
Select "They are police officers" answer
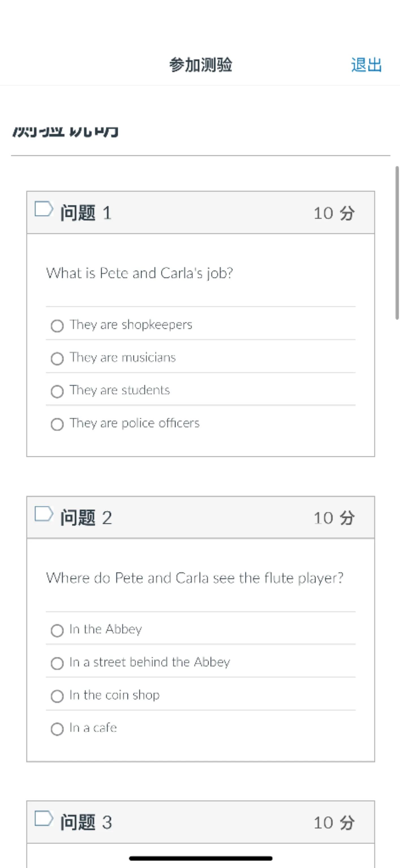57,424
